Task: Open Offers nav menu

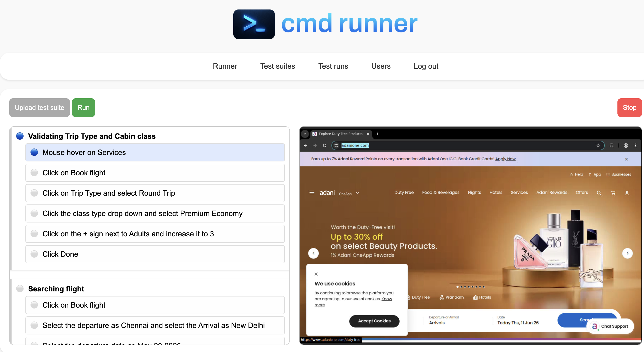Action: coord(581,192)
